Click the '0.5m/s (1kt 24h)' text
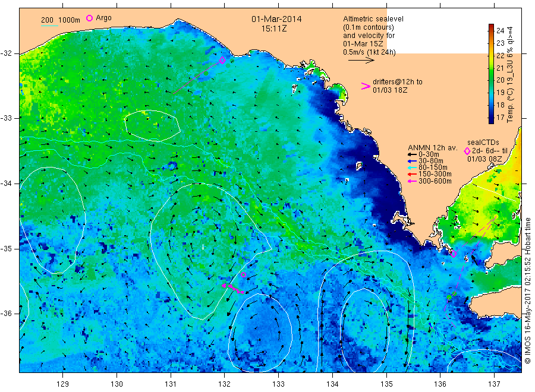Image resolution: width=535 pixels, height=392 pixels. tap(369, 52)
